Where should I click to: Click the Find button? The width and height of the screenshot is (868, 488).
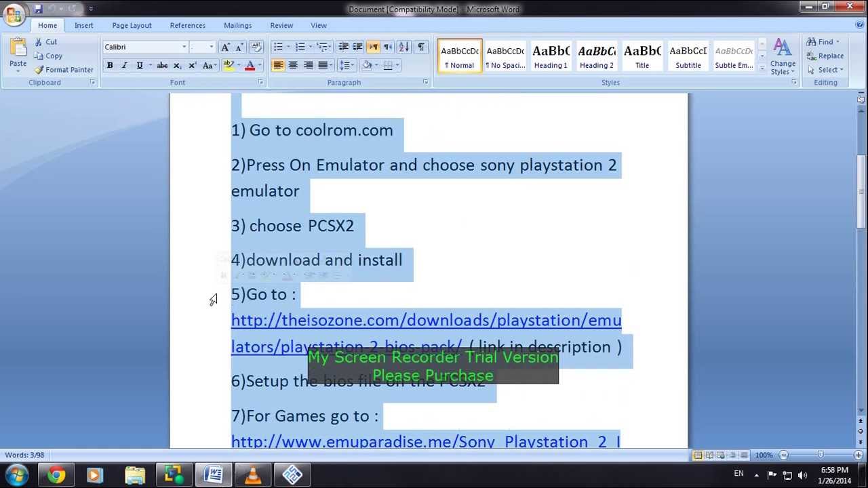(x=823, y=42)
